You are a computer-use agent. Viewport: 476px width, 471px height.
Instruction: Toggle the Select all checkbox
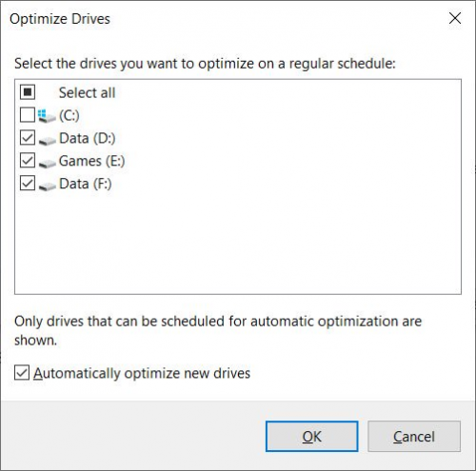coord(28,92)
